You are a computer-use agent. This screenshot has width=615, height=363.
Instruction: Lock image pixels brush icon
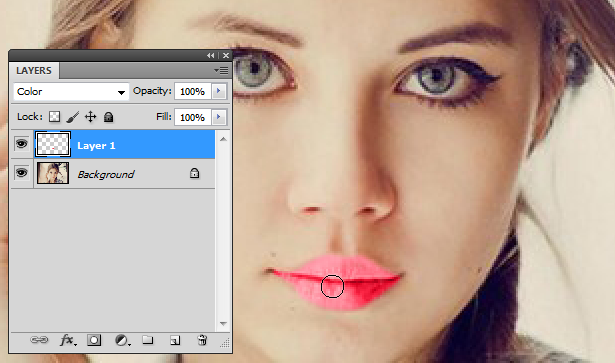click(x=73, y=117)
